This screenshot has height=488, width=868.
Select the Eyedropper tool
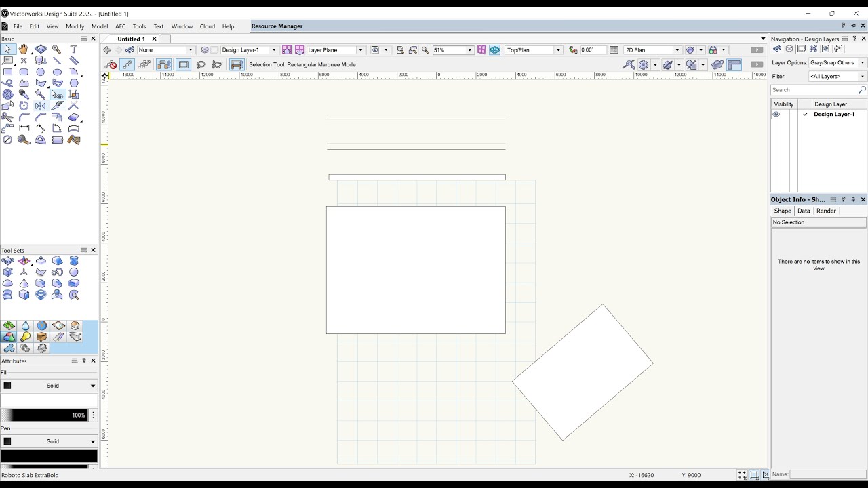tap(24, 94)
